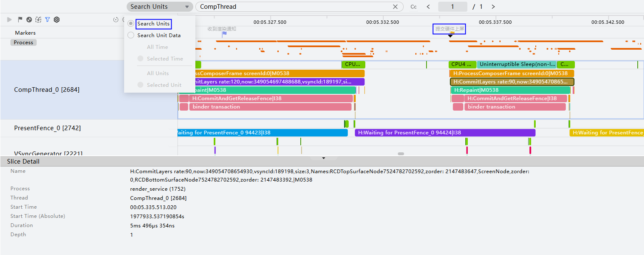Click the selected H:CommitLayers rate:90 slice

pos(512,82)
